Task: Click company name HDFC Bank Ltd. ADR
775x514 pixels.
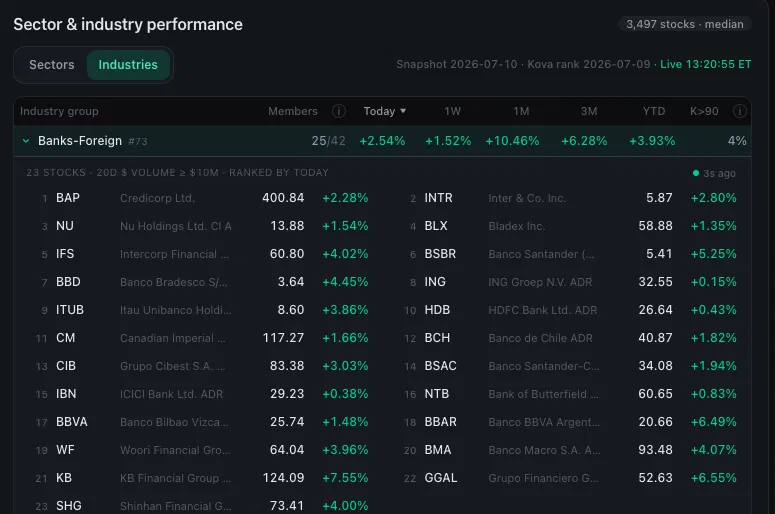Action: click(543, 310)
